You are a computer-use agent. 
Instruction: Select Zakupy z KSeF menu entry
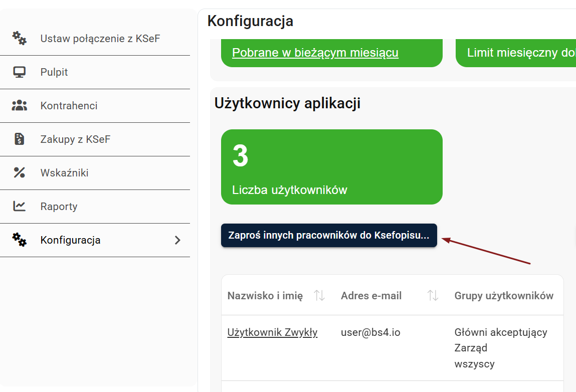tap(75, 139)
